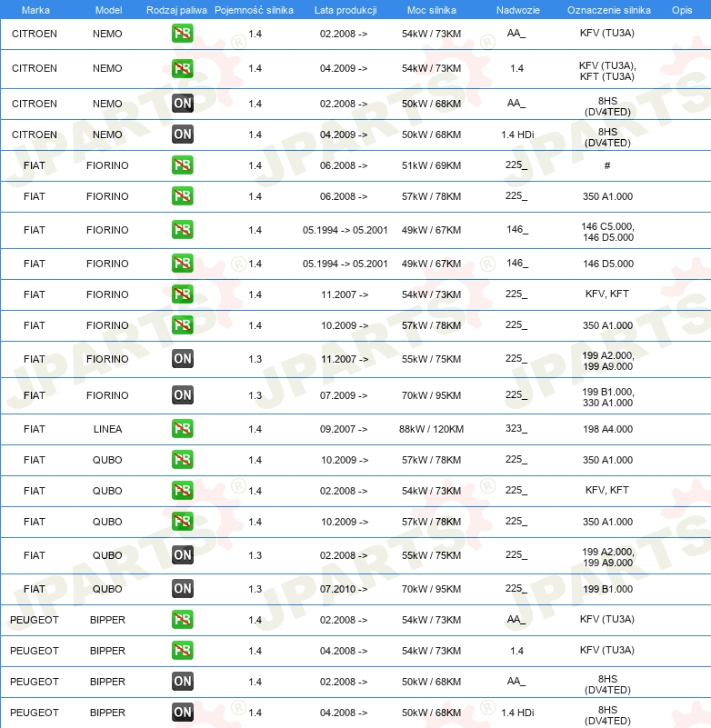Click diesel ON icon in Qubo 55kW row

point(182,554)
